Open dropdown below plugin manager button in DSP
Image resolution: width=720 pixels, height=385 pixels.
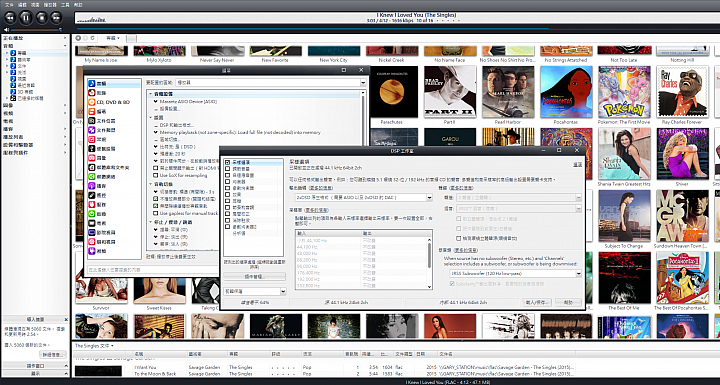click(x=283, y=291)
